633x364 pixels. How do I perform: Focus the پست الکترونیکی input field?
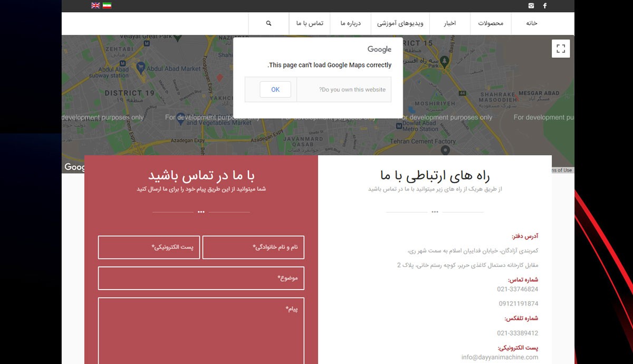149,247
